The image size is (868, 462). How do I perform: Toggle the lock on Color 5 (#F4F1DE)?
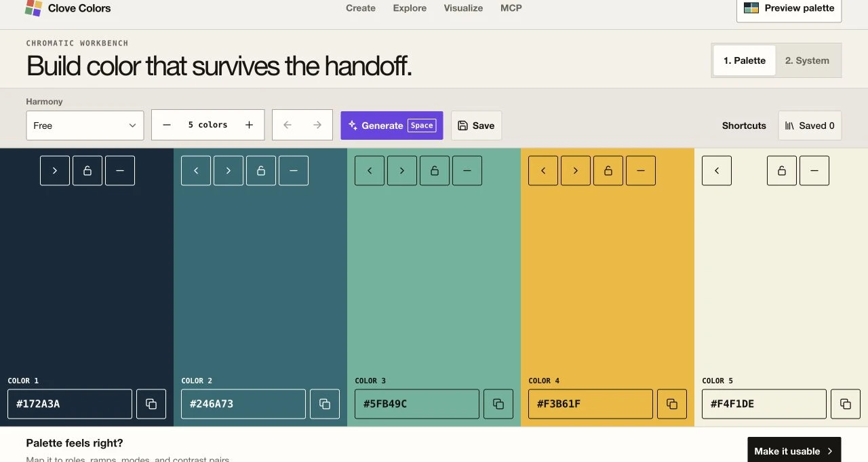point(782,171)
